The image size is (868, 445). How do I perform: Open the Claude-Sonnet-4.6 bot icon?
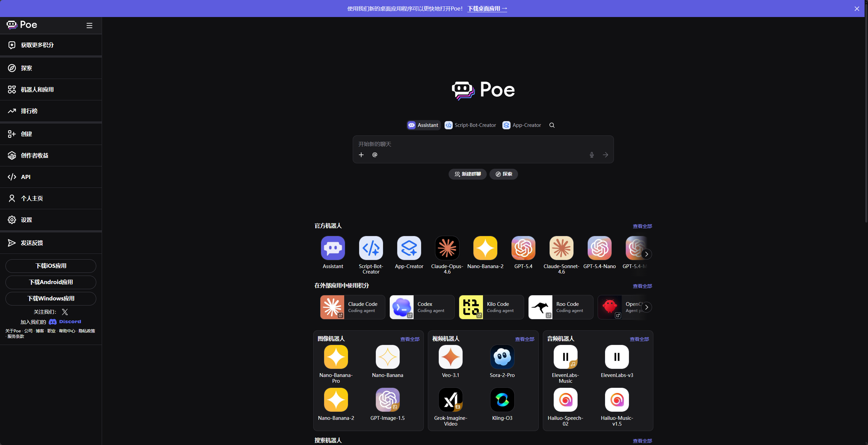(562, 248)
